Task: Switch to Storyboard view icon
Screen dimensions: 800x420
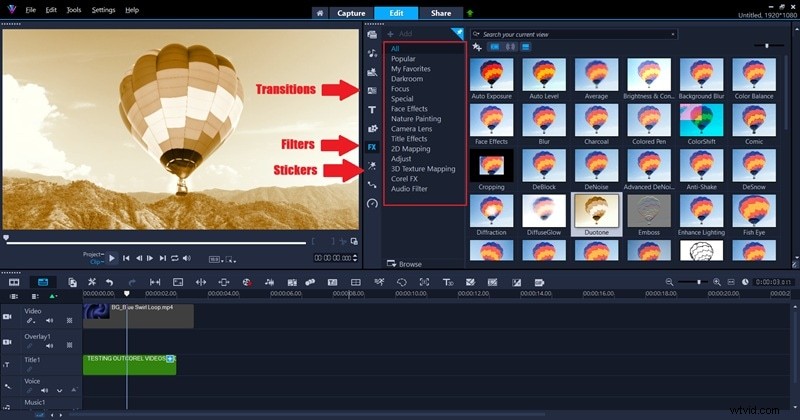Action: point(14,282)
